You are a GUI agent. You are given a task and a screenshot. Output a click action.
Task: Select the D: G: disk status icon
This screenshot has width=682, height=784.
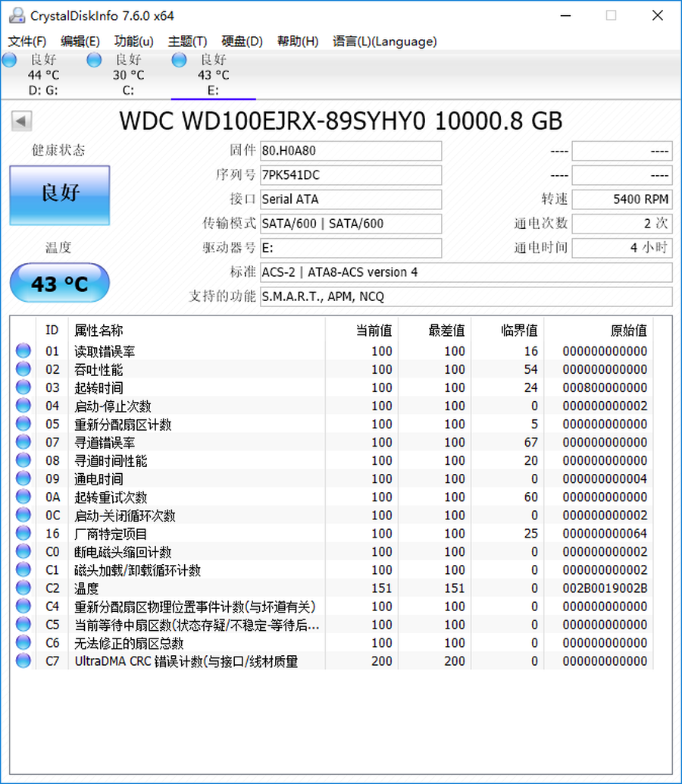point(9,60)
